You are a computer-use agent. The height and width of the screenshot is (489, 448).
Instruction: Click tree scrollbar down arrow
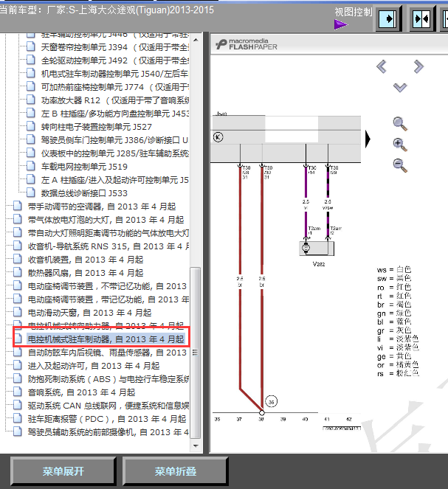[x=196, y=446]
